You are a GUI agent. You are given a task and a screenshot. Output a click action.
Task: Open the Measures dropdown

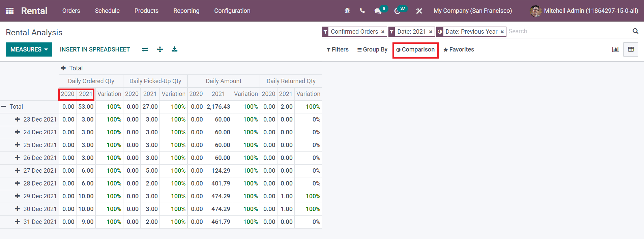pos(29,49)
